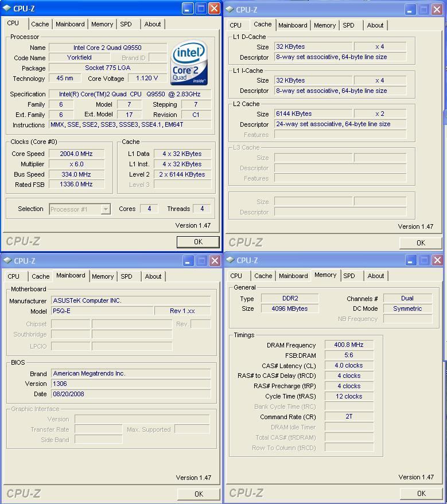
Task: Click the Rated FSB value 1336.0 MHz
Action: point(76,184)
